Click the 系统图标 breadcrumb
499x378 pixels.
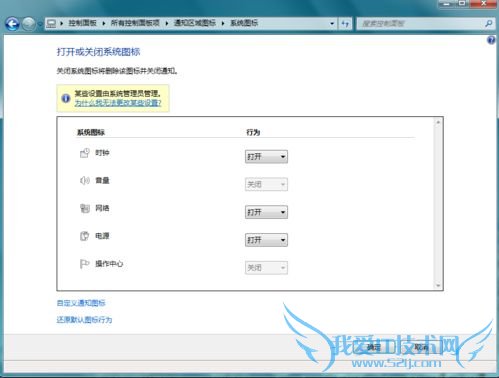(244, 23)
